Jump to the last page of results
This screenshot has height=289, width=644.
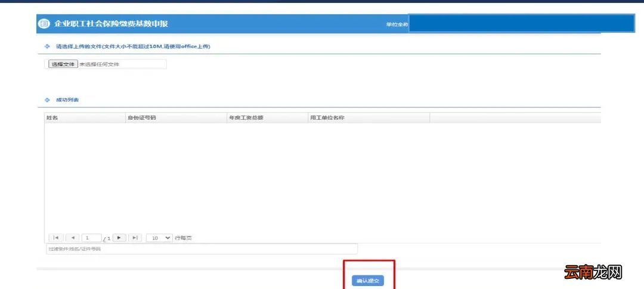tap(135, 238)
